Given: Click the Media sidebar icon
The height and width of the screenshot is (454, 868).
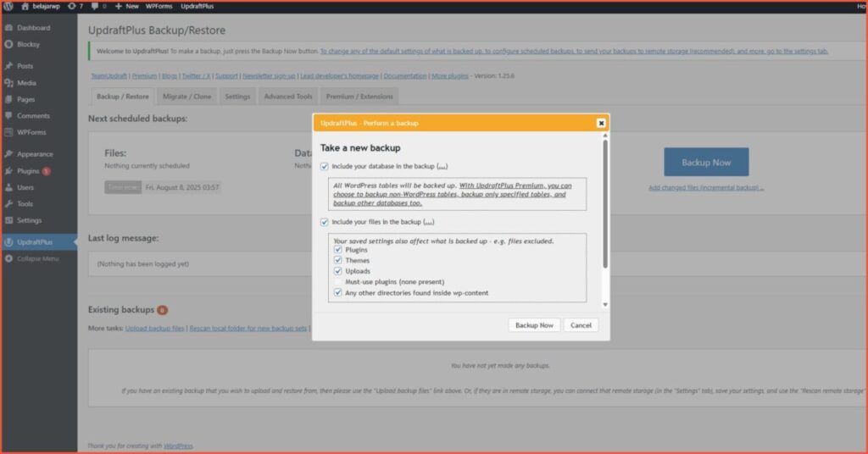Looking at the screenshot, I should [x=8, y=83].
